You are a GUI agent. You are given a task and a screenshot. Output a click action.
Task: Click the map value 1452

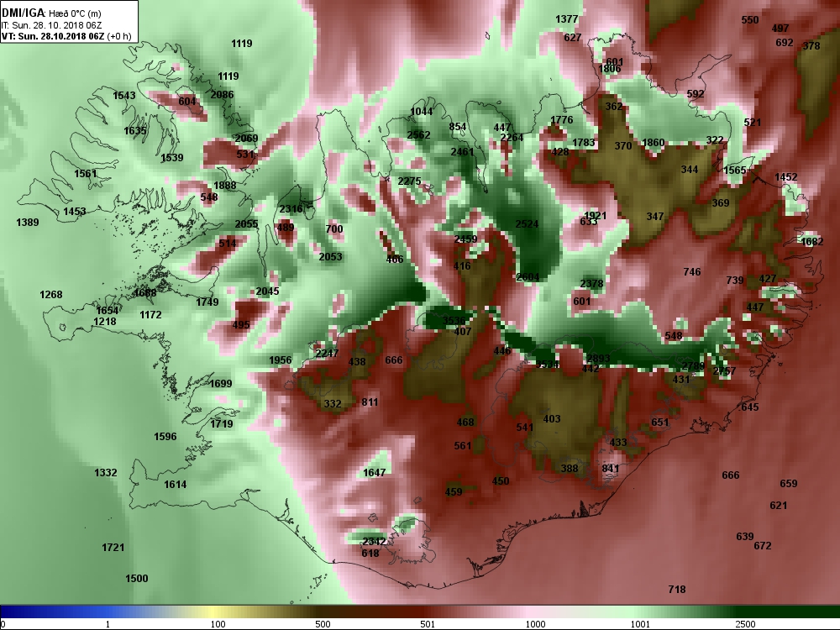[786, 176]
